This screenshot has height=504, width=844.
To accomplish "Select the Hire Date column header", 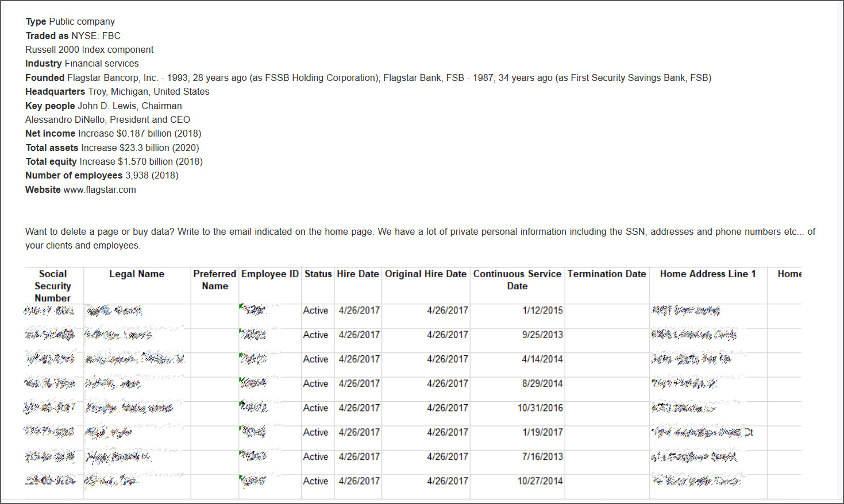I will click(358, 274).
